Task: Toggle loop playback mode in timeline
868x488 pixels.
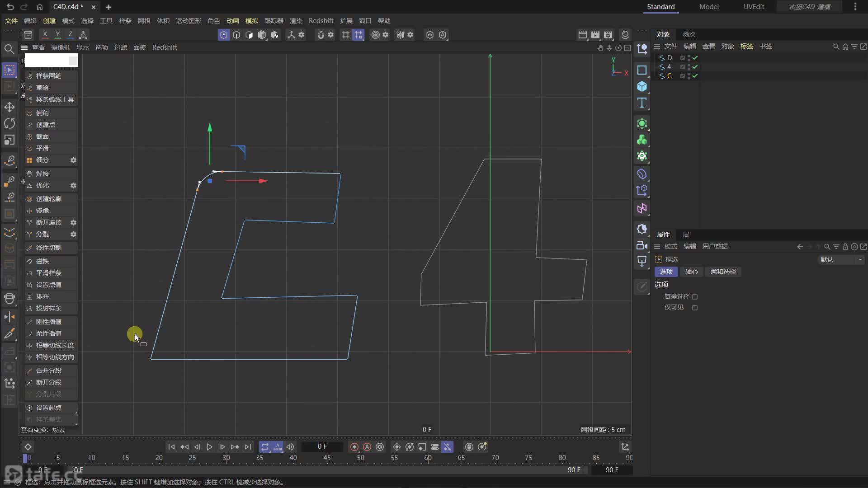Action: tap(265, 447)
